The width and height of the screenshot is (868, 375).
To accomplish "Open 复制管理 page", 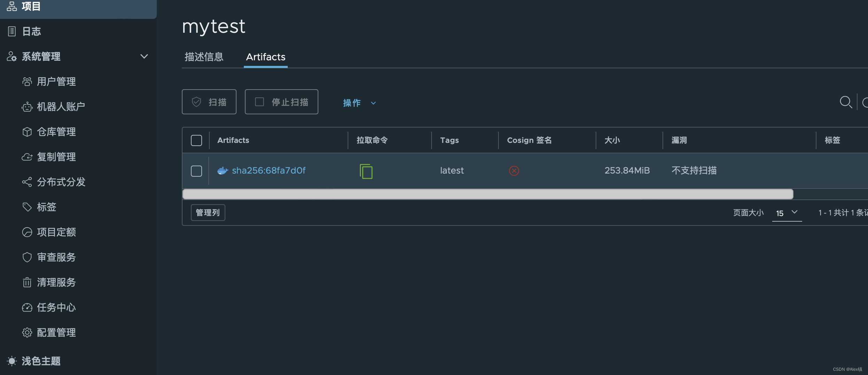I will click(56, 157).
